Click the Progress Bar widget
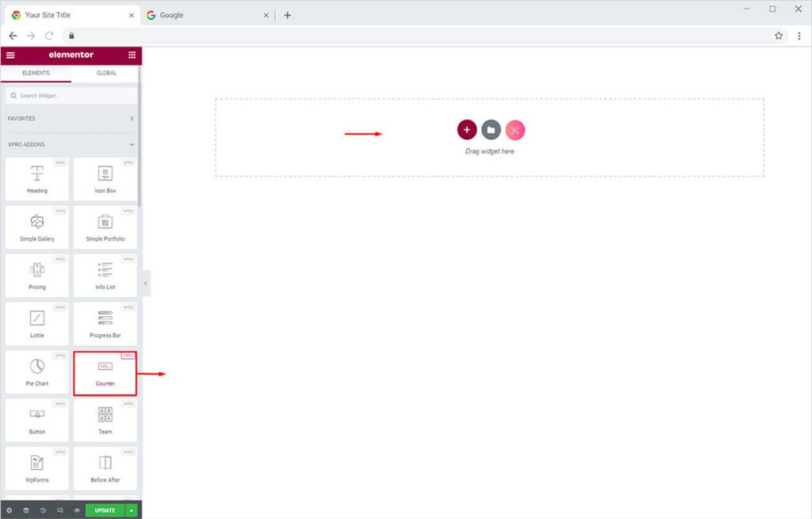Screen dimensions: 812x519 coord(105,325)
